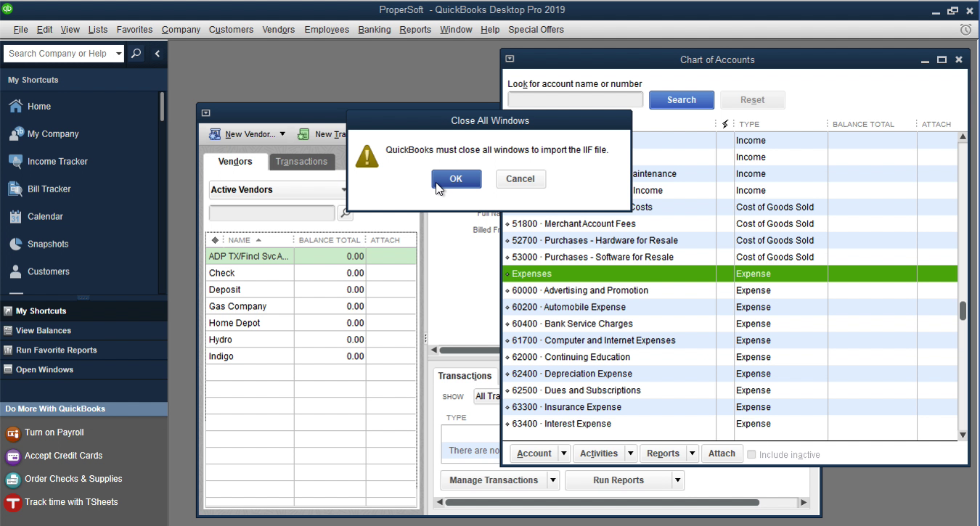Click Track time with TSheets icon
This screenshot has height=526, width=980.
[13, 503]
